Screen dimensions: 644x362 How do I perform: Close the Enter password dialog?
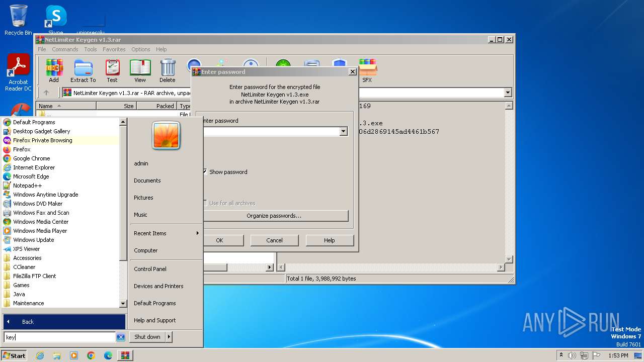352,72
